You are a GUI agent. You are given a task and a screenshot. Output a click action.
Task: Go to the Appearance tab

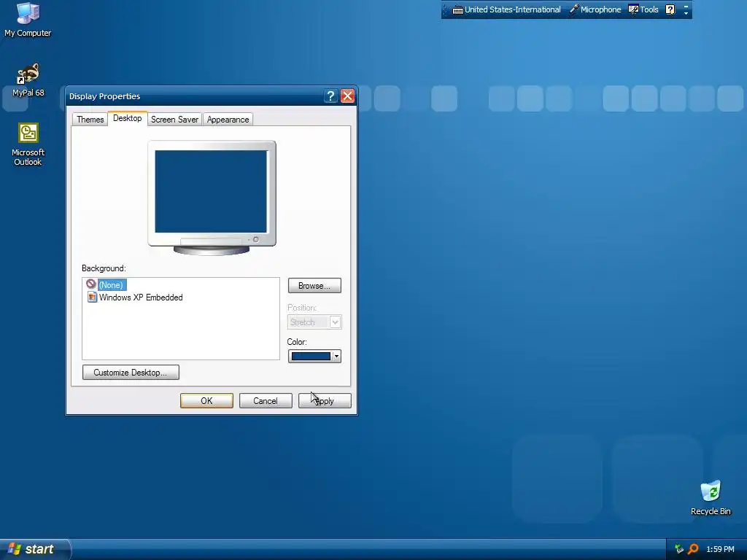[228, 120]
